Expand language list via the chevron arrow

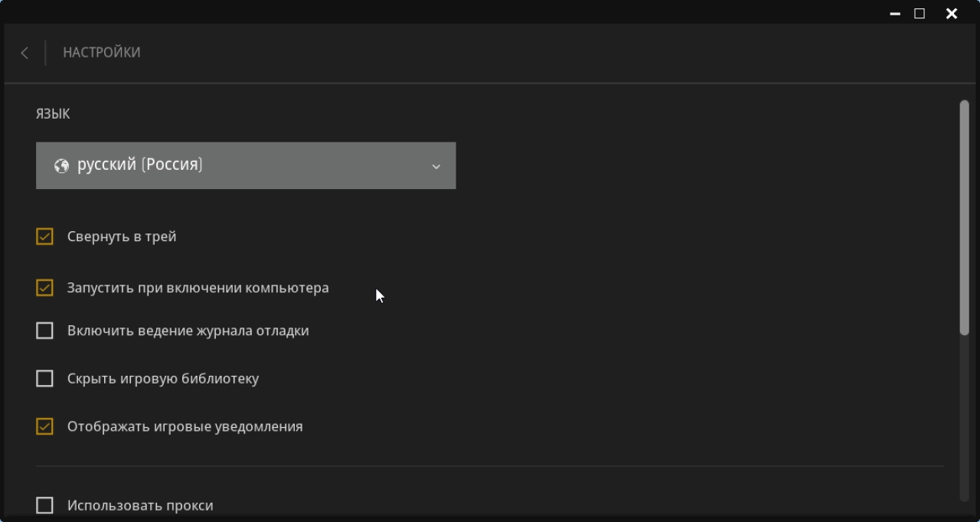(436, 166)
